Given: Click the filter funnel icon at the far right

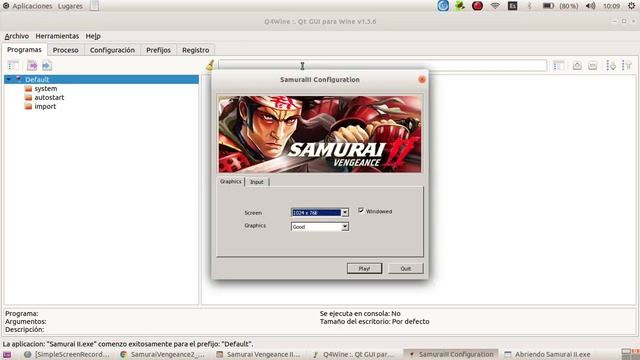Looking at the screenshot, I should click(627, 65).
